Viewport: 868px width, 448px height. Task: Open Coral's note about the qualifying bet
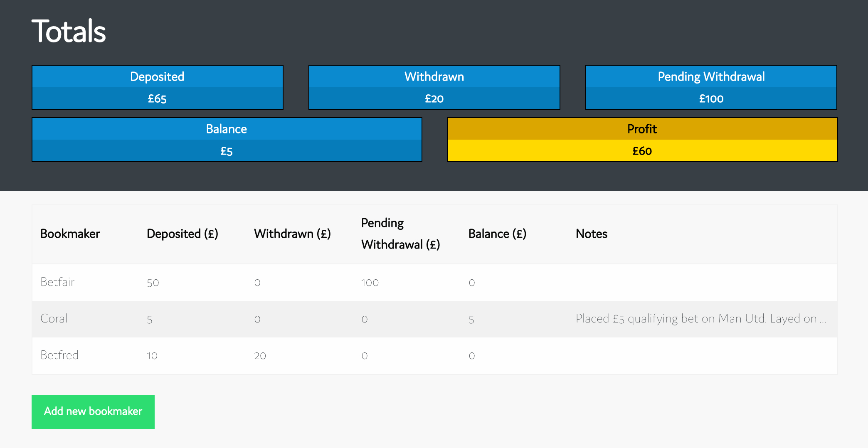(x=701, y=319)
